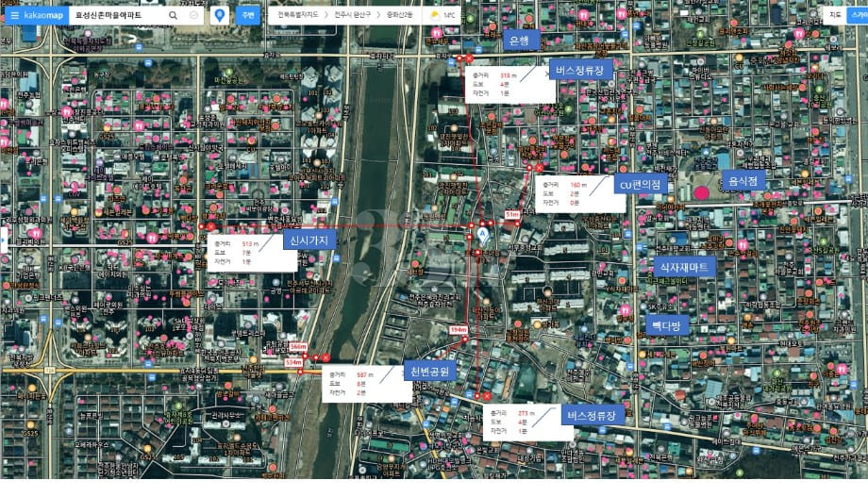The image size is (868, 497).
Task: Select 전주시 완산구 in the region breadcrumb
Action: 352,15
